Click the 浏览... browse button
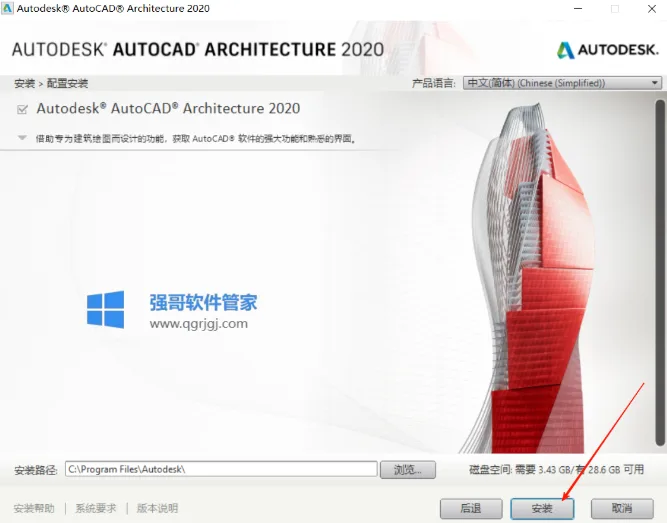The height and width of the screenshot is (523, 667). point(408,470)
